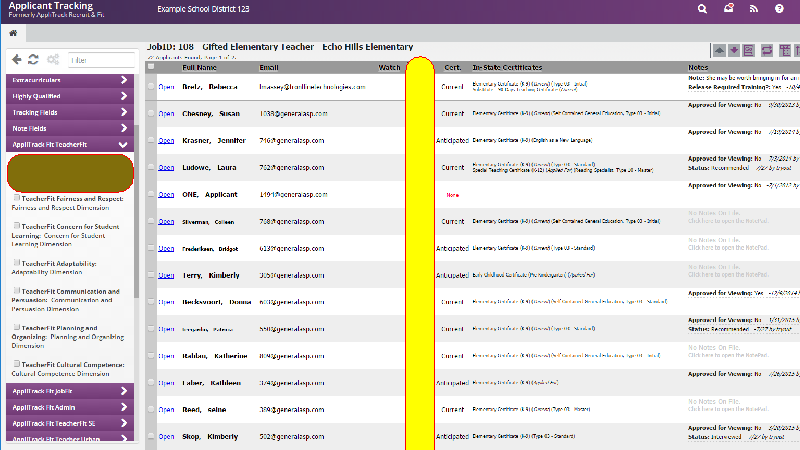Click name ONE, Applicant
Screen dimensions: 800x450
click(210, 194)
